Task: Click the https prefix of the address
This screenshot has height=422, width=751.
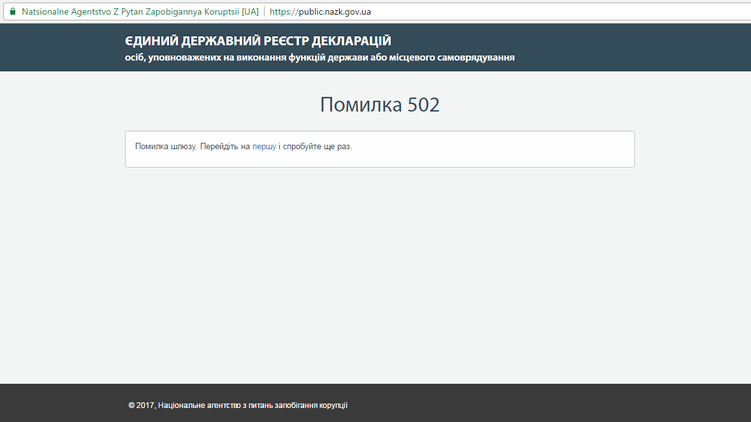Action: [283, 12]
